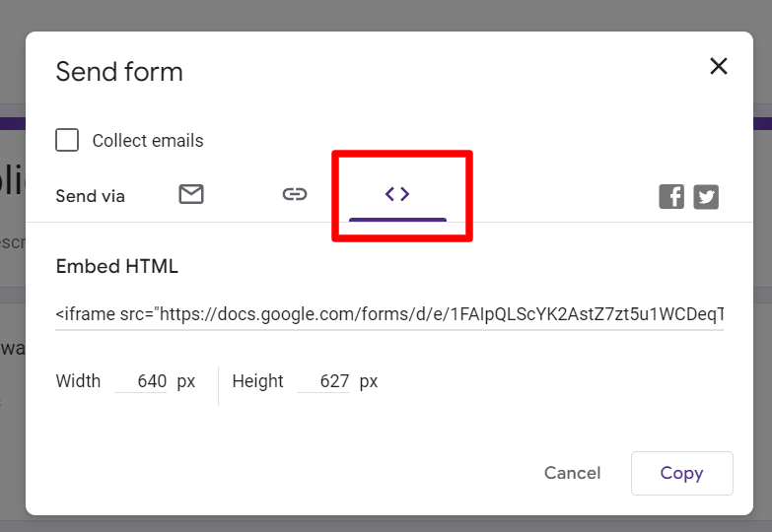The image size is (772, 532).
Task: Enable the Collect emails checkbox
Action: point(67,140)
